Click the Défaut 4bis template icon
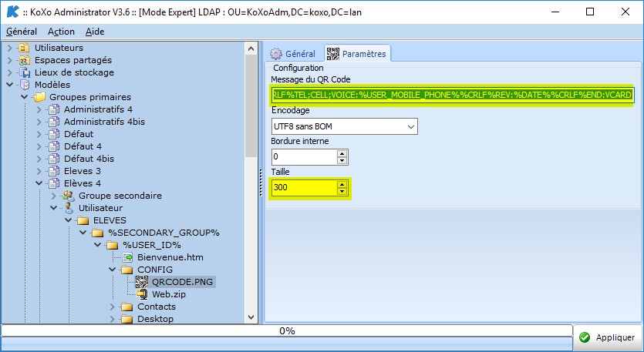Image resolution: width=644 pixels, height=352 pixels. (x=54, y=159)
